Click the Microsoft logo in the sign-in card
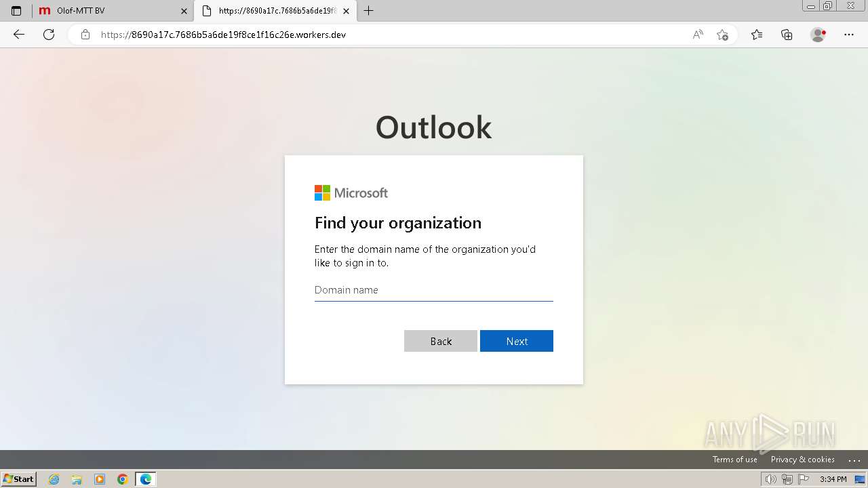The height and width of the screenshot is (488, 868). tap(351, 193)
